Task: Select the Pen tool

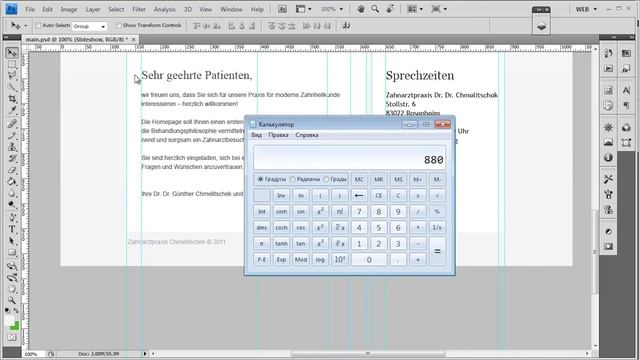Action: tap(12, 218)
